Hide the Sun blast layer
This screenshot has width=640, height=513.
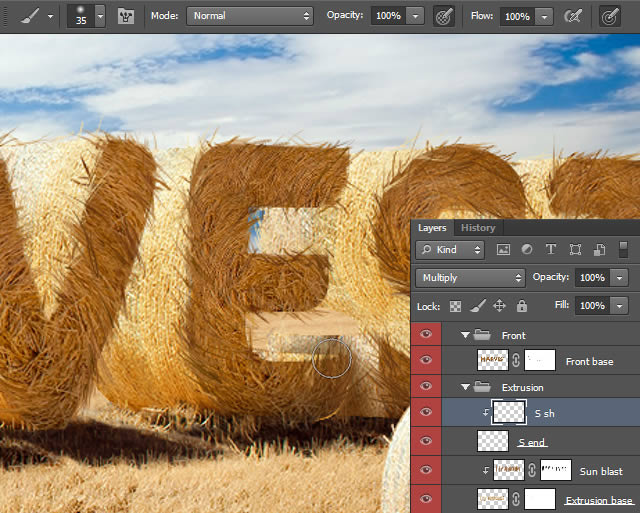[426, 470]
